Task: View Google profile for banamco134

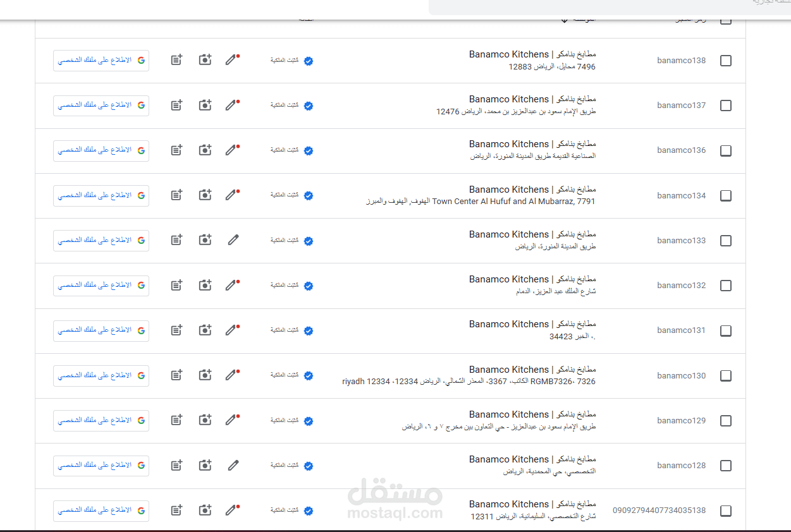Action: pyautogui.click(x=101, y=196)
